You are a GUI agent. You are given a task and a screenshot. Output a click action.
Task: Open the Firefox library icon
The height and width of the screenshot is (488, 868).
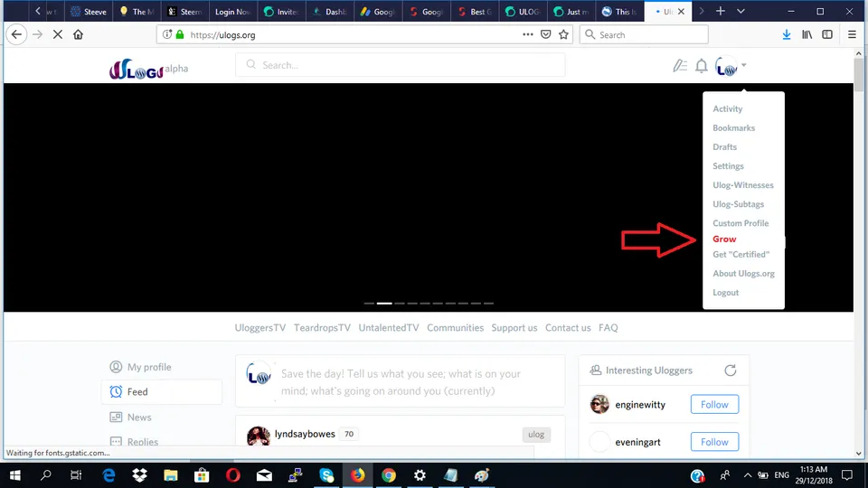(807, 34)
